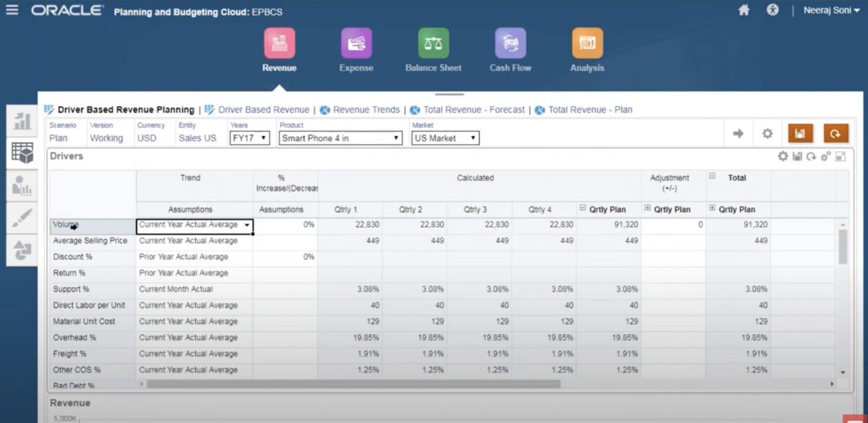Maximize the Drivers panel using its expand icon
Image resolution: width=868 pixels, height=423 pixels.
point(840,157)
